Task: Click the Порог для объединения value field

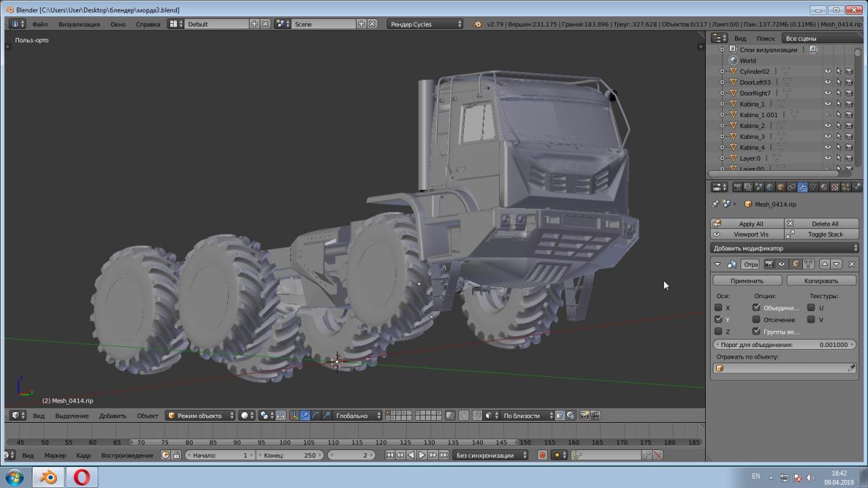Action: 784,344
